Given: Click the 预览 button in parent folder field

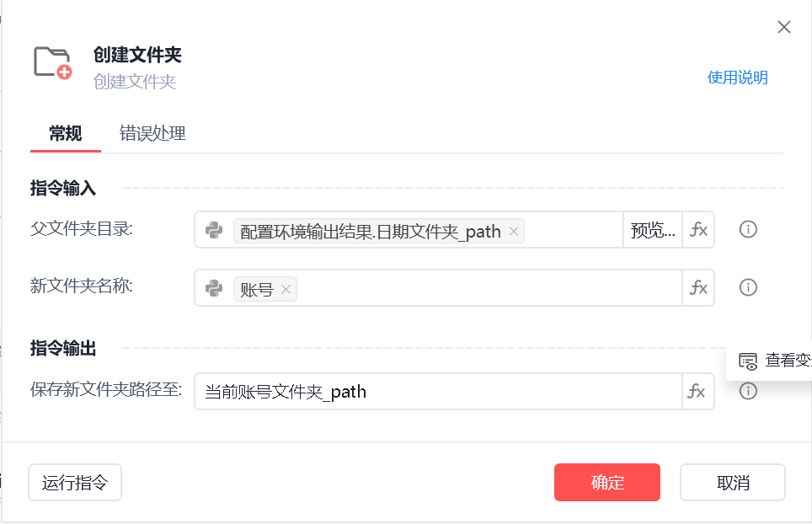Looking at the screenshot, I should pyautogui.click(x=652, y=230).
